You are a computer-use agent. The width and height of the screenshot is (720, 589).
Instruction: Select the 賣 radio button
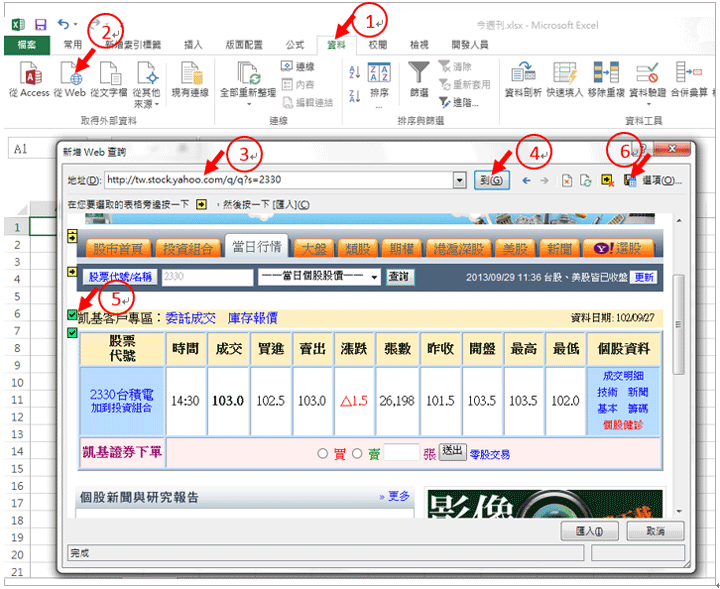click(358, 453)
